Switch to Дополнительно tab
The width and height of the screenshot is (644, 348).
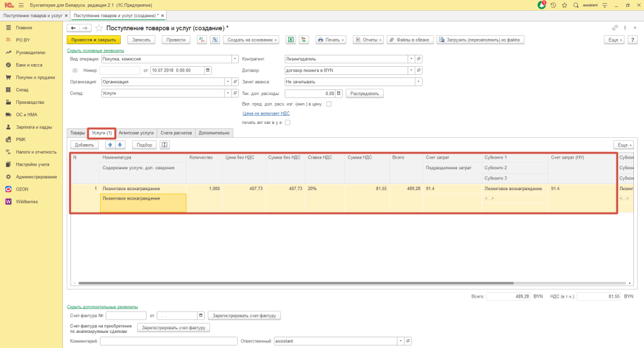point(214,133)
